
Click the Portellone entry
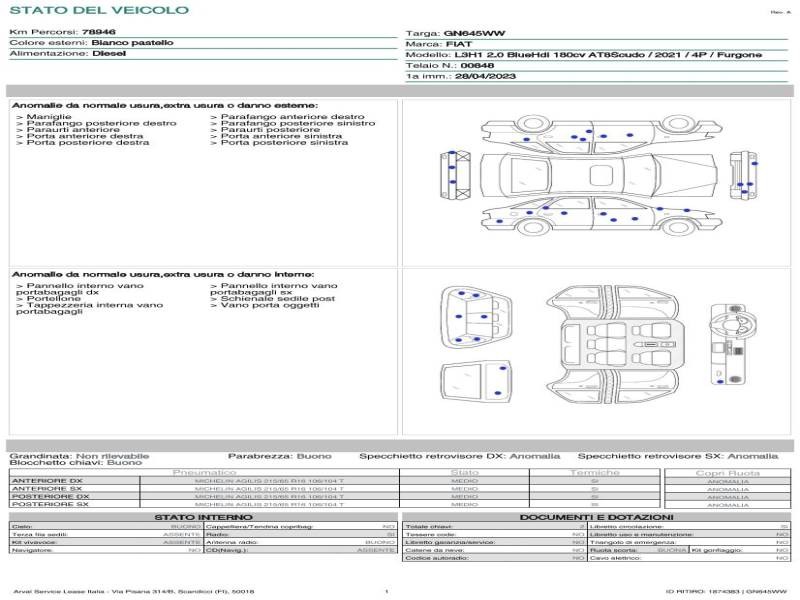48,298
